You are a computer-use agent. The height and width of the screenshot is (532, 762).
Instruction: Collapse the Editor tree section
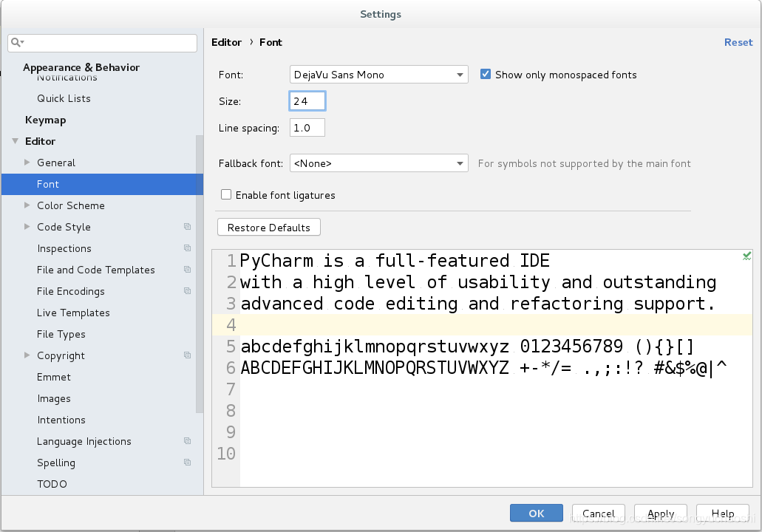(16, 141)
